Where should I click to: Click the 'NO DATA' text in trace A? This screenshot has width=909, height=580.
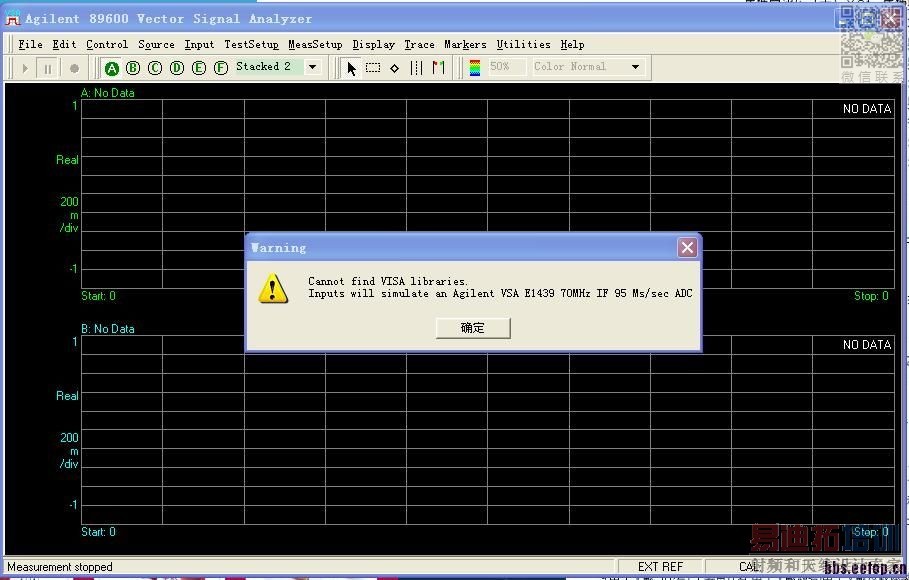coord(867,108)
